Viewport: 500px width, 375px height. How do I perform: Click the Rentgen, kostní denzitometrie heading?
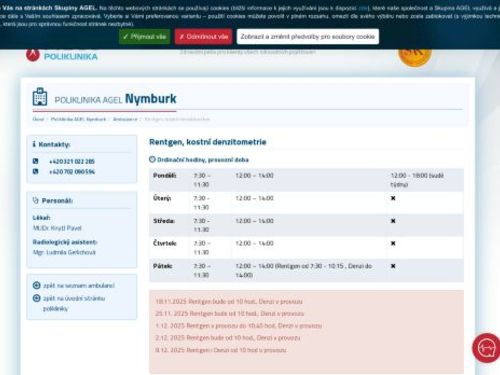click(x=208, y=142)
